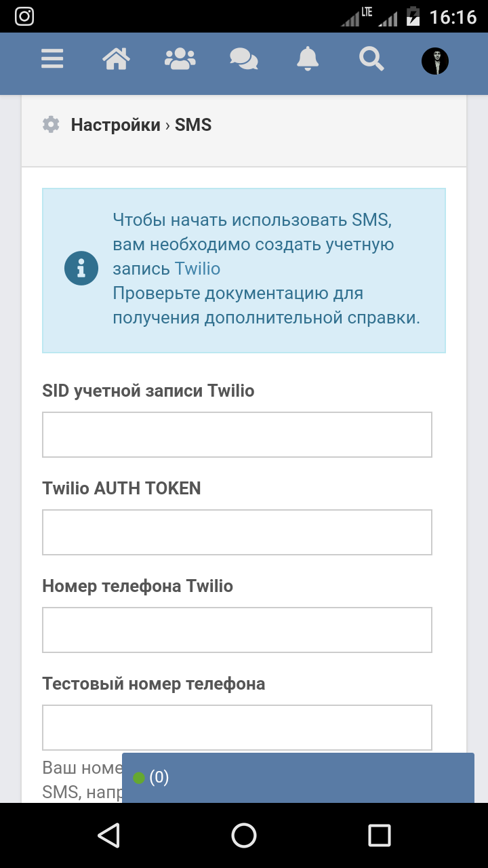The height and width of the screenshot is (868, 488).
Task: Open the friends group icon
Action: 180,59
